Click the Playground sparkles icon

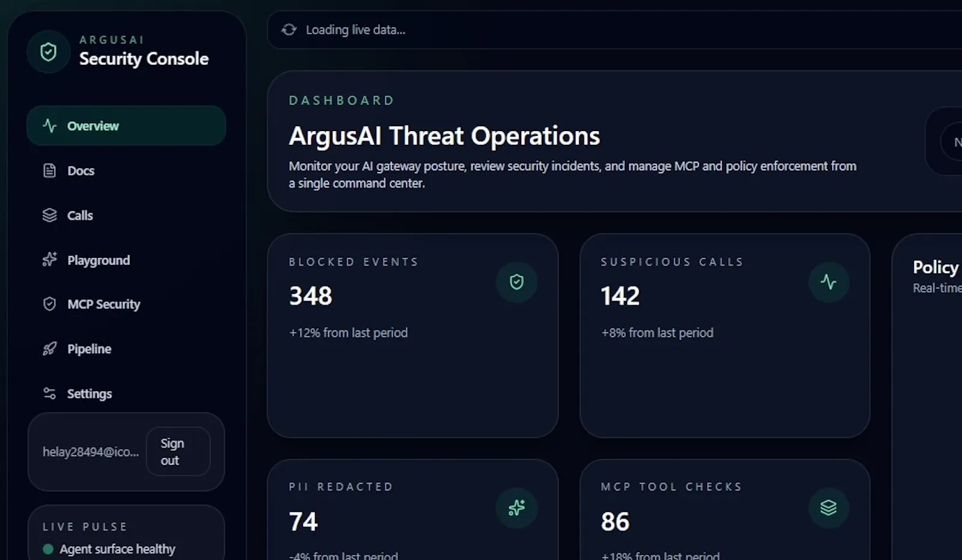[49, 260]
